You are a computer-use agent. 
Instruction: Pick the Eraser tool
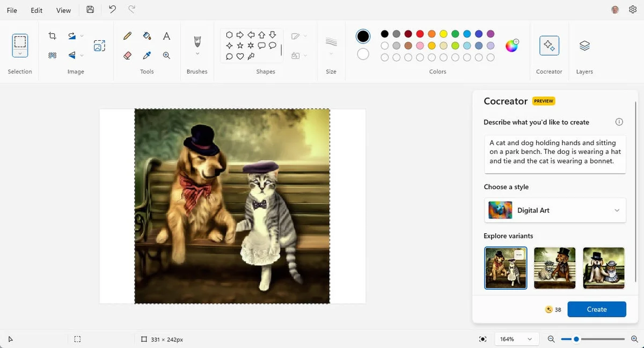click(127, 55)
